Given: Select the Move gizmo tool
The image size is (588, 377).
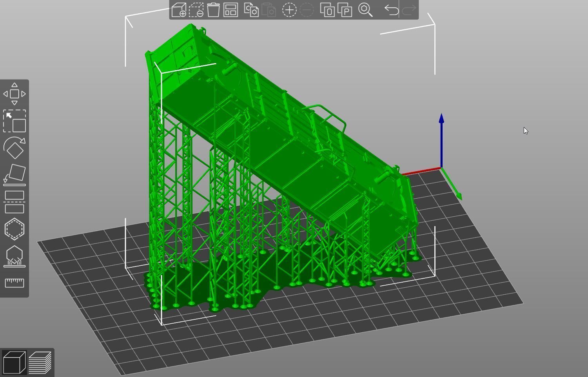Looking at the screenshot, I should [x=15, y=94].
